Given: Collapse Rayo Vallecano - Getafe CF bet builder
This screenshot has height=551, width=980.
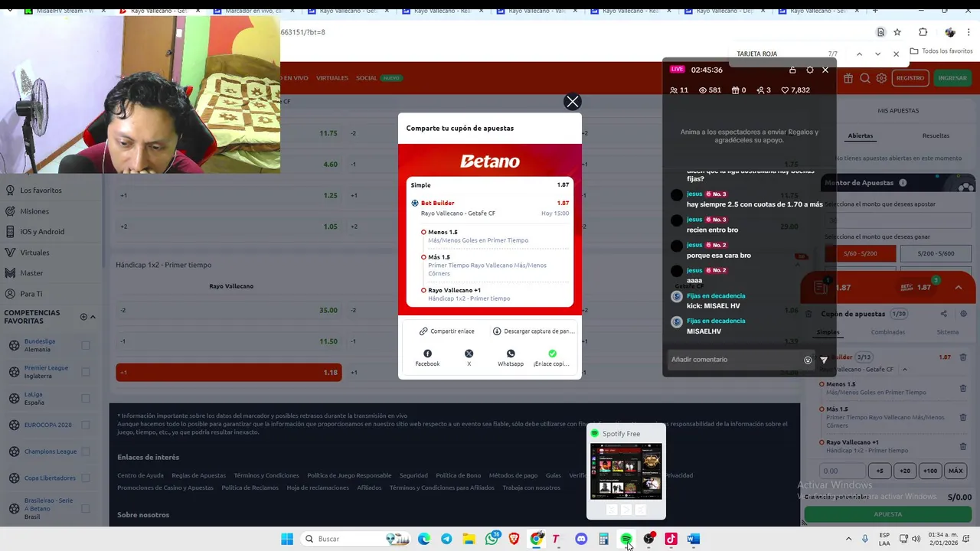Looking at the screenshot, I should pyautogui.click(x=904, y=370).
